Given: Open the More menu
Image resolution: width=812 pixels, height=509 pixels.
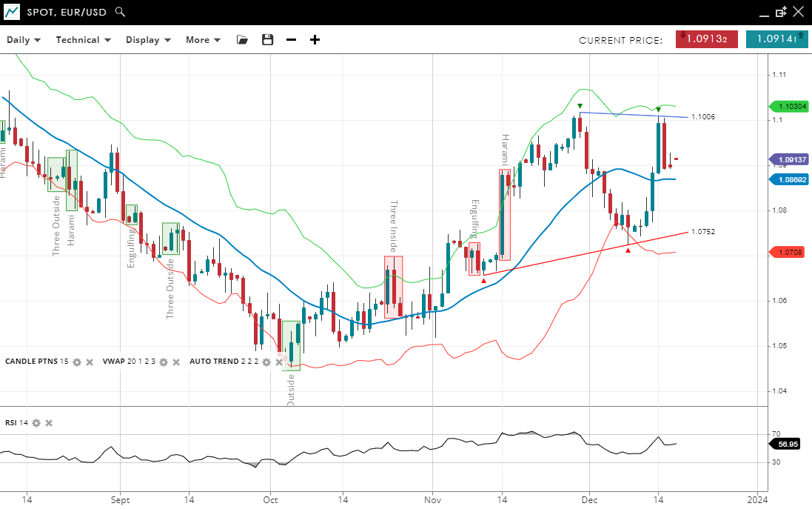Looking at the screenshot, I should pos(203,40).
